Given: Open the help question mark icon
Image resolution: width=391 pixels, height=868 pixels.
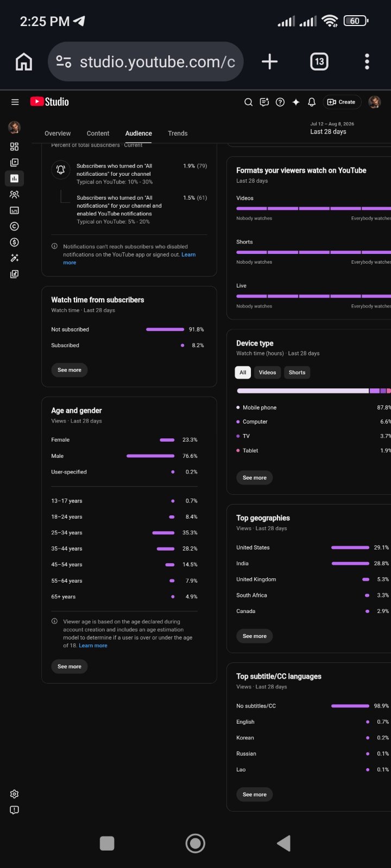Looking at the screenshot, I should pyautogui.click(x=280, y=102).
